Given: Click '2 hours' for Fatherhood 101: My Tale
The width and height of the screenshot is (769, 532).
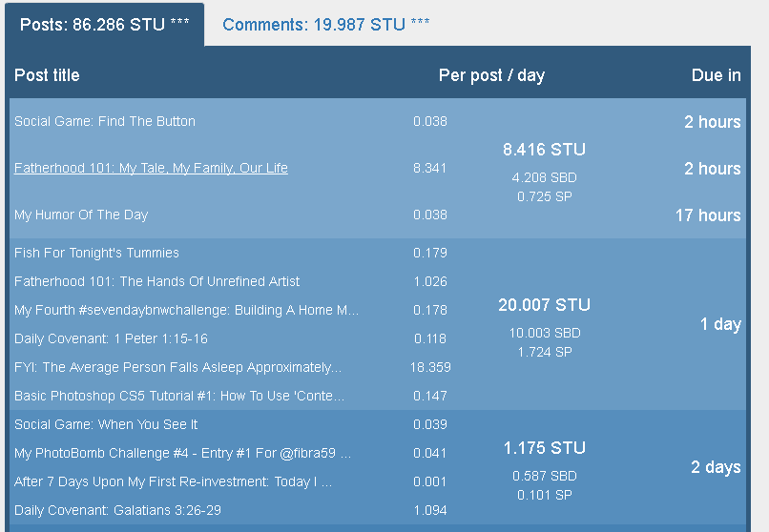Looking at the screenshot, I should click(x=713, y=169).
